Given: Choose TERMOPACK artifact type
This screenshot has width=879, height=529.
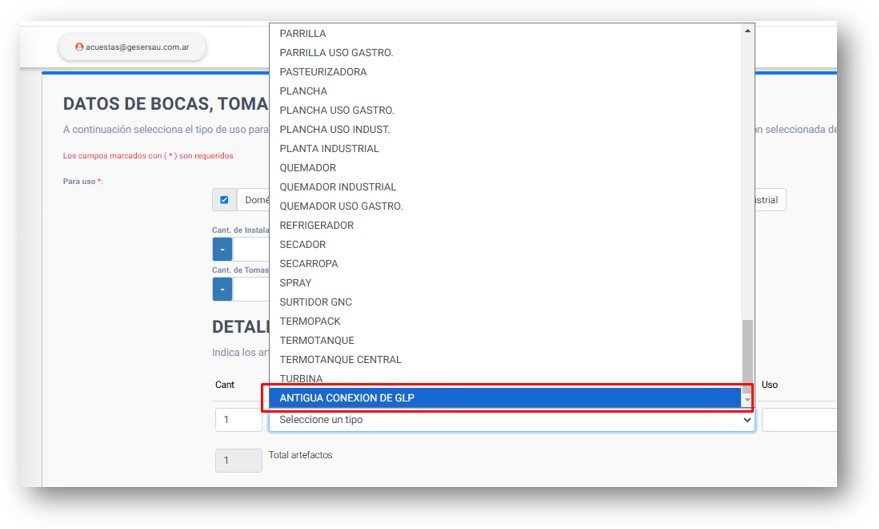Looking at the screenshot, I should pyautogui.click(x=311, y=321).
